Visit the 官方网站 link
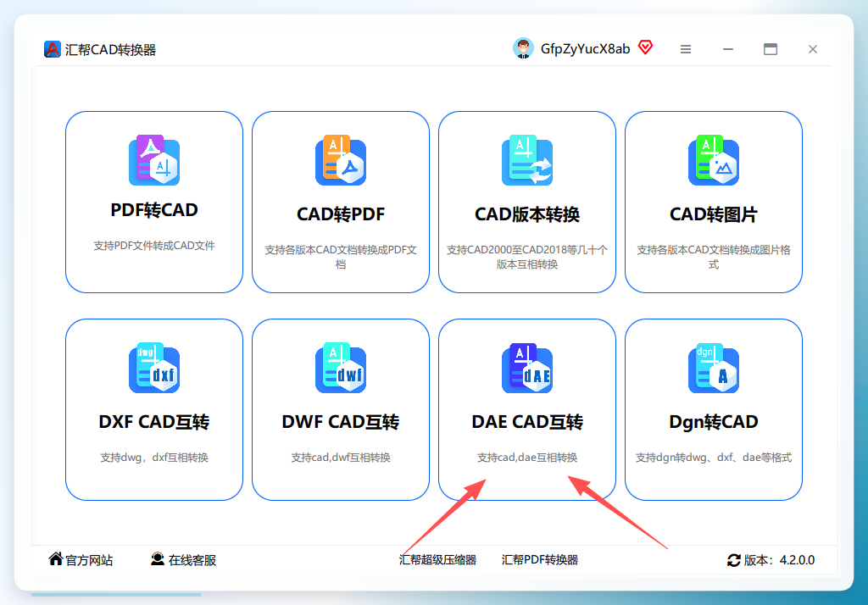Viewport: 868px width, 605px height. (89, 560)
